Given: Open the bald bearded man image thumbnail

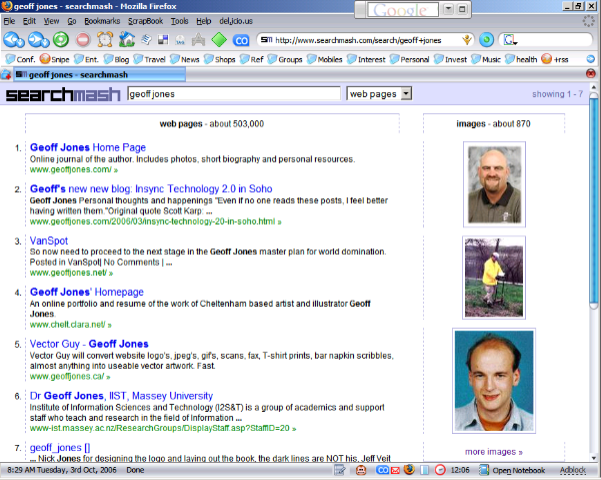Looking at the screenshot, I should pyautogui.click(x=494, y=184).
